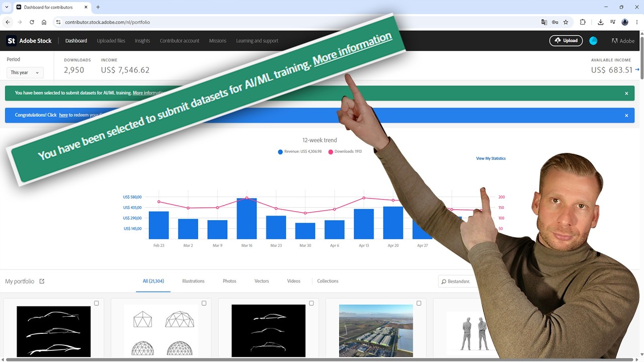This screenshot has width=644, height=362.
Task: Go to Uploaded files
Action: 111,41
